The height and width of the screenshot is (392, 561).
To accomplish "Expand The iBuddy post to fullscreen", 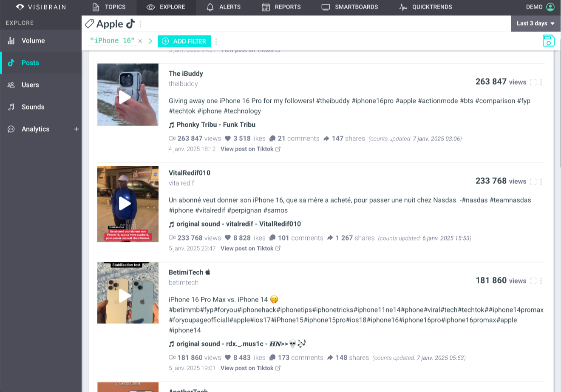I will (533, 82).
